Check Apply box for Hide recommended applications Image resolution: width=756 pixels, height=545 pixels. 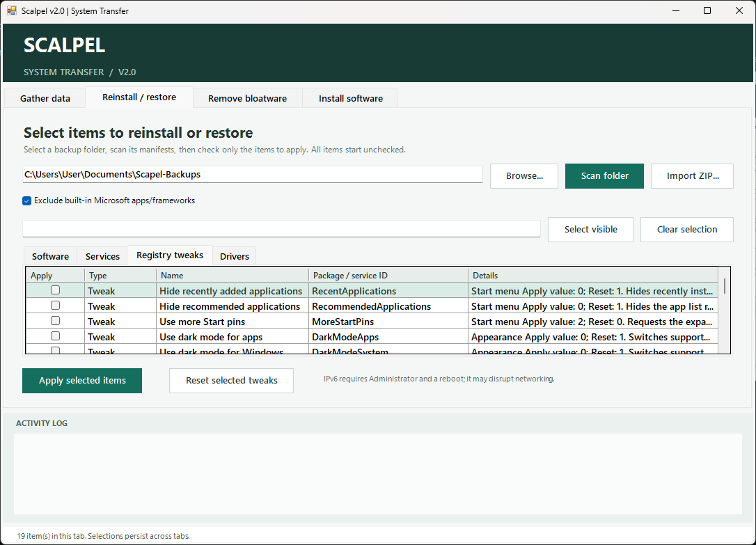point(56,306)
